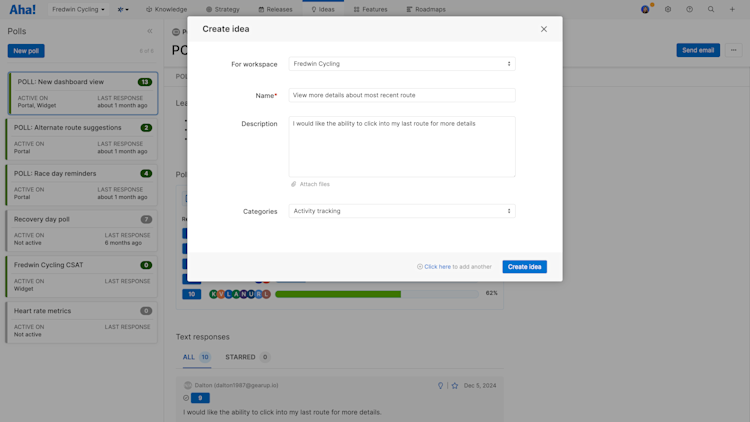Click the poll page icon beside the header
Image resolution: width=750 pixels, height=422 pixels.
176,32
